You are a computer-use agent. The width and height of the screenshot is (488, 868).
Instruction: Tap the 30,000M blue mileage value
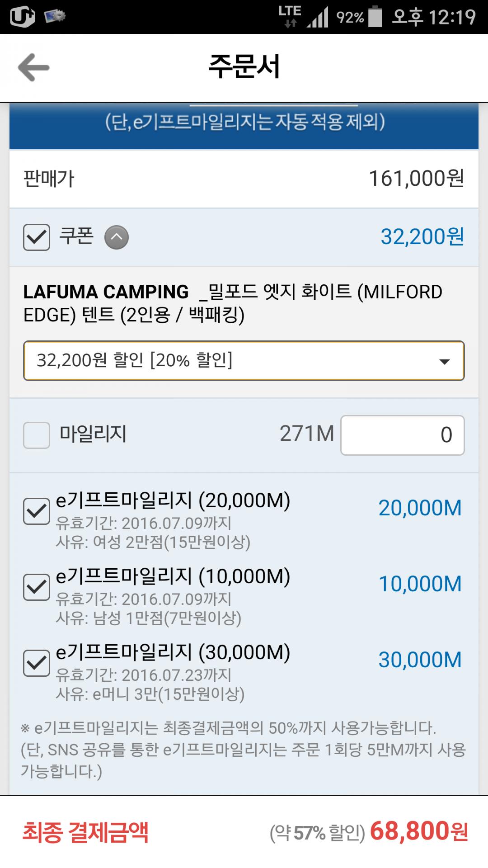(x=420, y=660)
